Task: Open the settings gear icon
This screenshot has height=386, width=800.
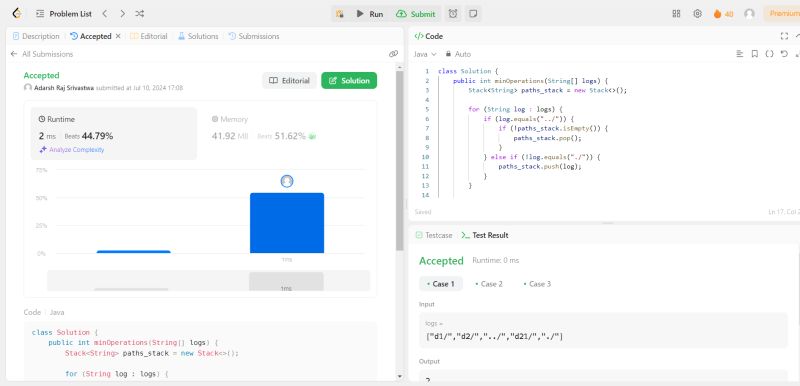Action: click(x=697, y=14)
